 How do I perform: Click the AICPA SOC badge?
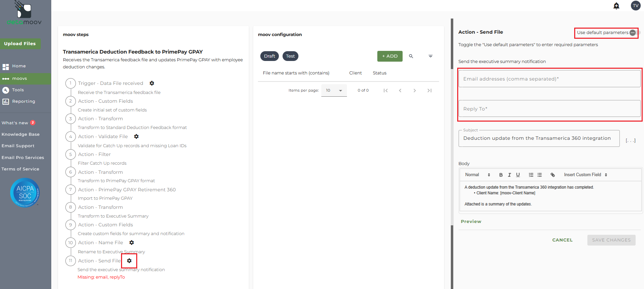pos(25,192)
